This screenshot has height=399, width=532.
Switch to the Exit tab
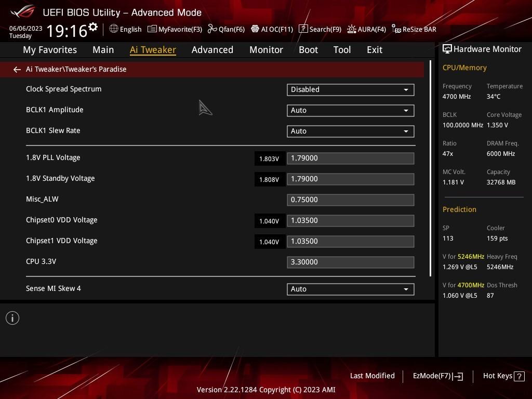[x=375, y=50]
